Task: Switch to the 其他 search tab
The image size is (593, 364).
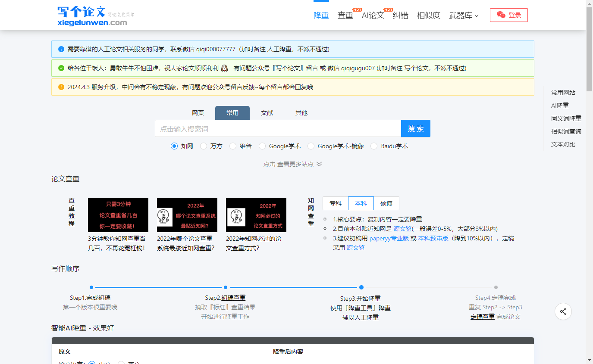Action: [x=301, y=113]
